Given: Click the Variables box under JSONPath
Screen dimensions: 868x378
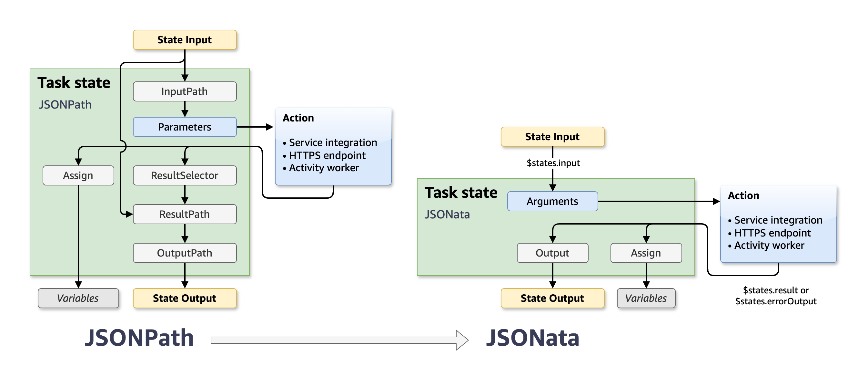Looking at the screenshot, I should [78, 298].
